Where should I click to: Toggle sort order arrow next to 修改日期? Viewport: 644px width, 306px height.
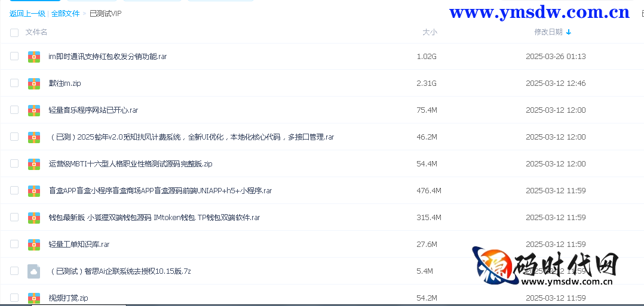pyautogui.click(x=569, y=32)
